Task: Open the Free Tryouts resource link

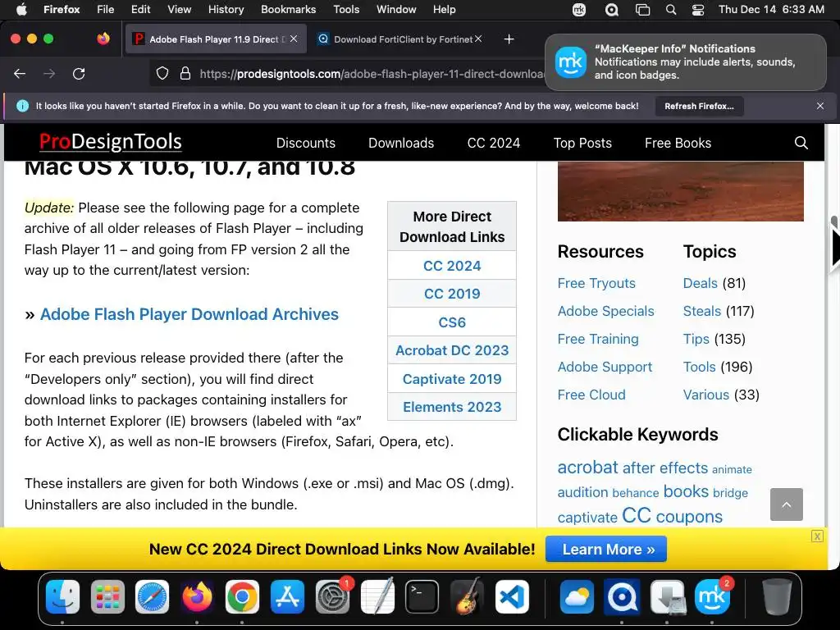Action: (596, 283)
